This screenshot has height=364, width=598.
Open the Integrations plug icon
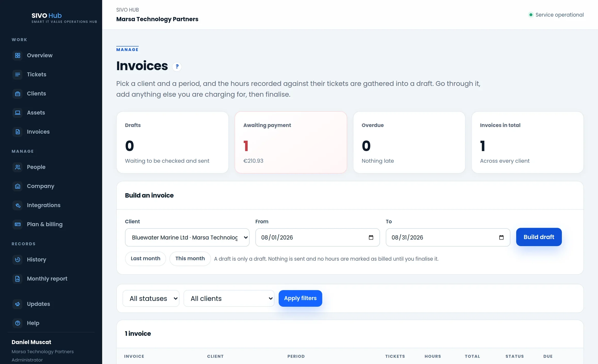tap(18, 205)
